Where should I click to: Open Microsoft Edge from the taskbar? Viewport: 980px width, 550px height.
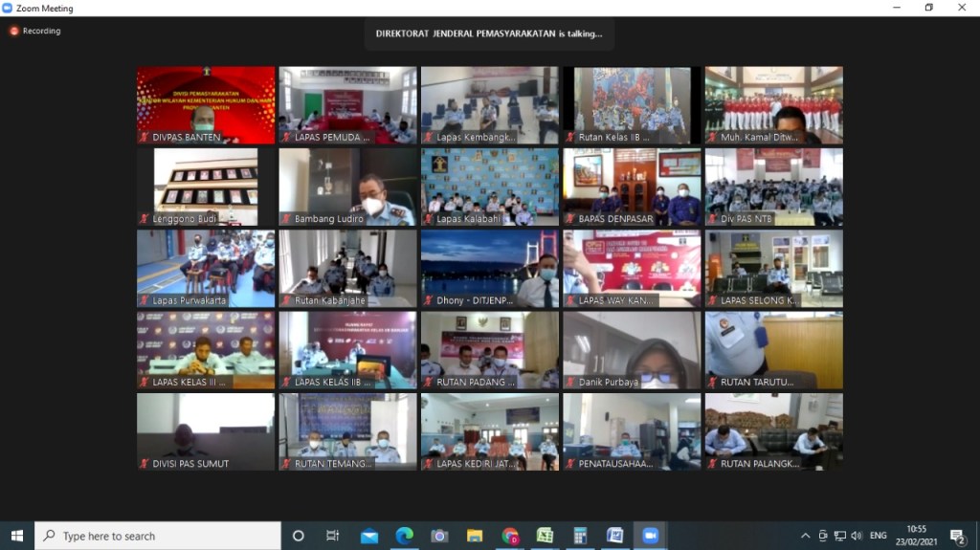click(x=405, y=536)
